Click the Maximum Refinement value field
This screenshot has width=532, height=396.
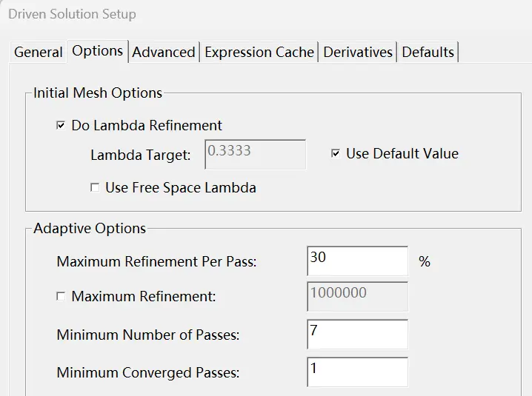click(x=358, y=296)
